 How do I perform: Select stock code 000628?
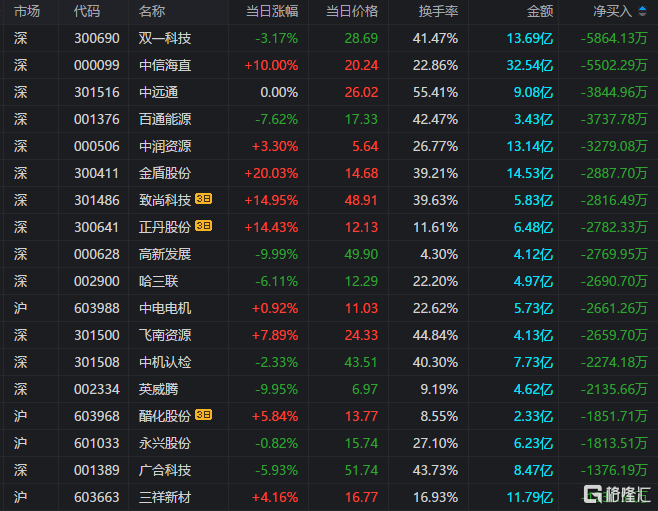97,254
